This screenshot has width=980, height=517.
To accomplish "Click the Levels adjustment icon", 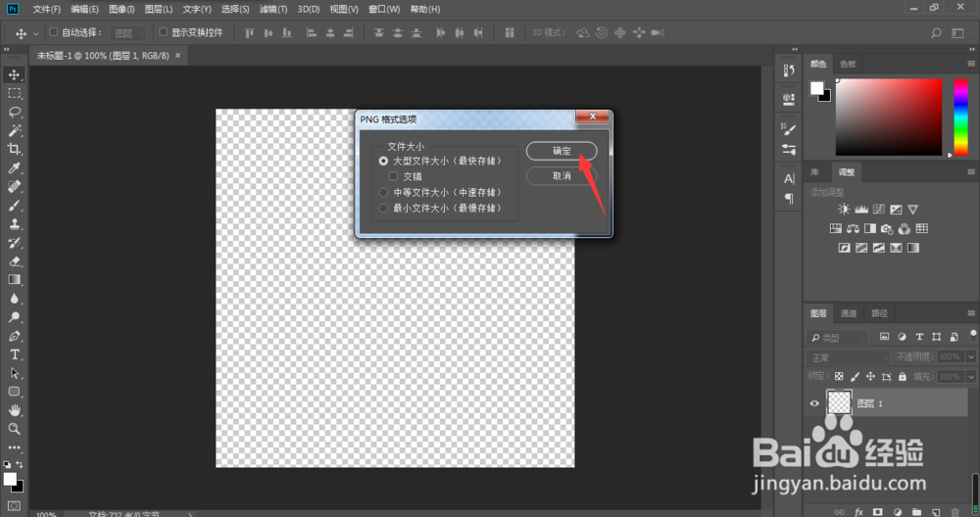I will [x=861, y=210].
